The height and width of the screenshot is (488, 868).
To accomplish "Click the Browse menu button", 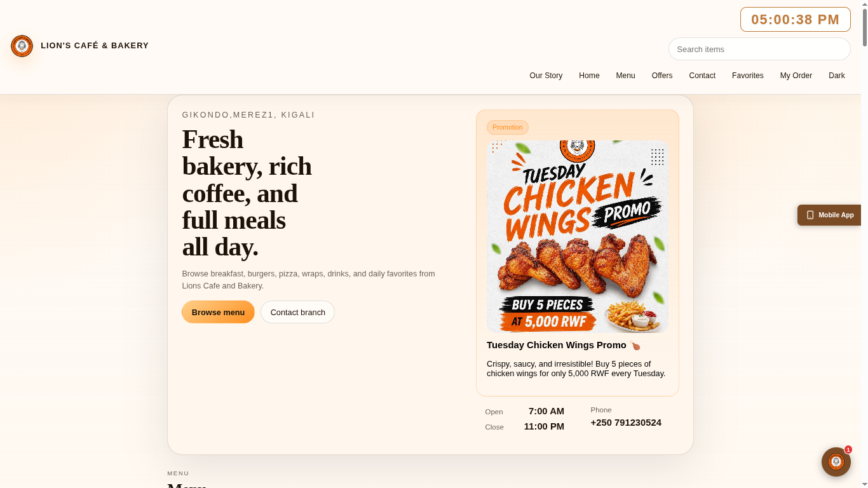I will (218, 312).
